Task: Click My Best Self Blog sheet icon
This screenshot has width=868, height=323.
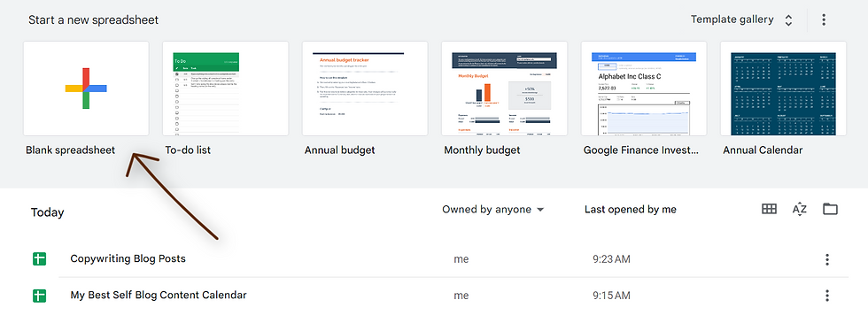Action: (39, 296)
